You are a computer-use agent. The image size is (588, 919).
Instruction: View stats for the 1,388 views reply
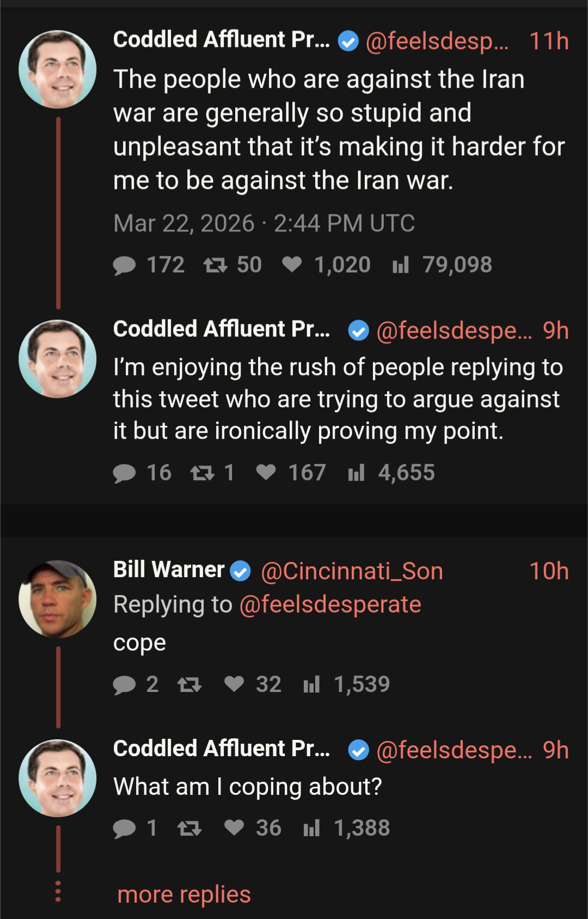tap(311, 829)
